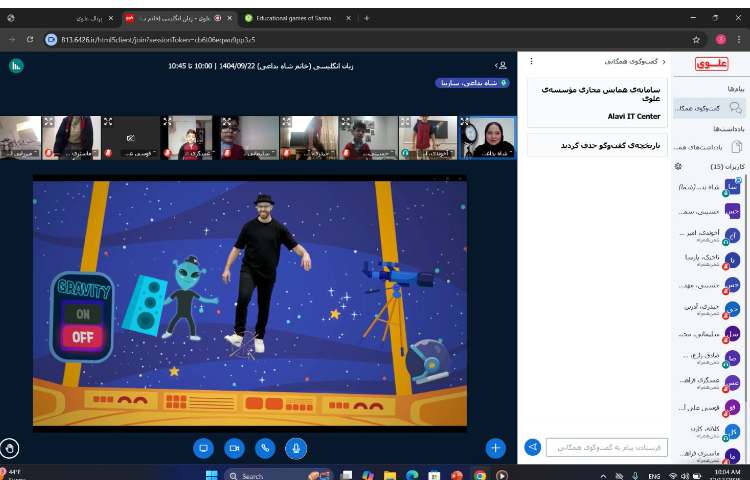Select the presenter's webcam thumbnail
750x480 pixels.
click(487, 137)
